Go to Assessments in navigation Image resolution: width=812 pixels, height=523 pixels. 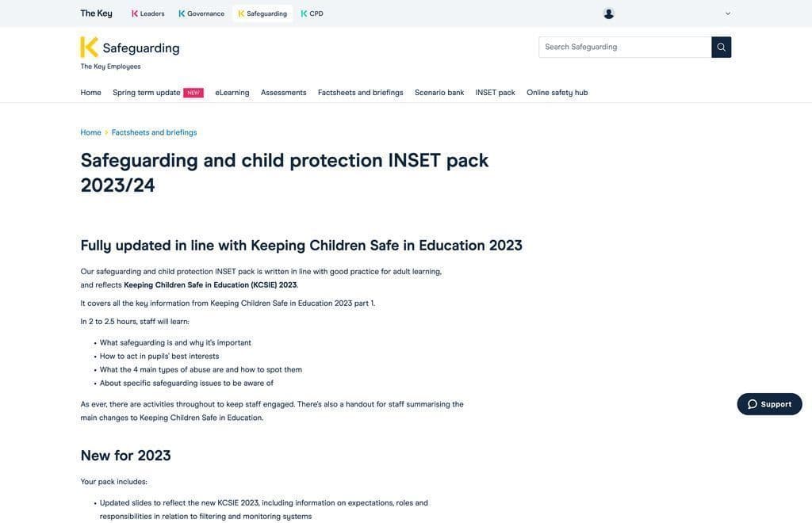283,93
